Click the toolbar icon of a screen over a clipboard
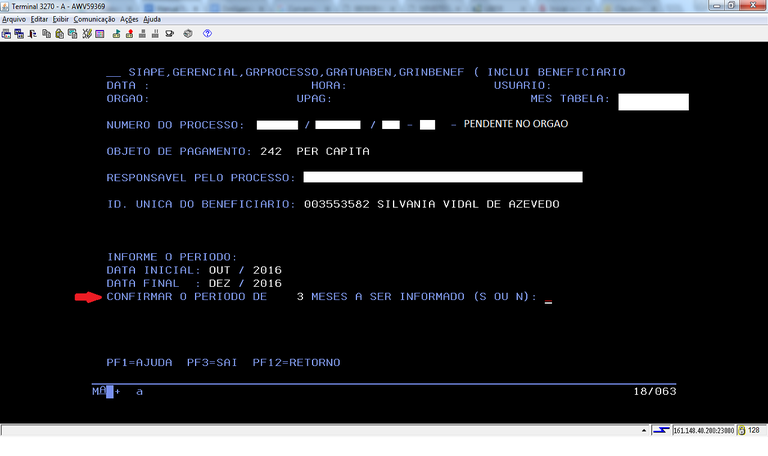 [72, 34]
